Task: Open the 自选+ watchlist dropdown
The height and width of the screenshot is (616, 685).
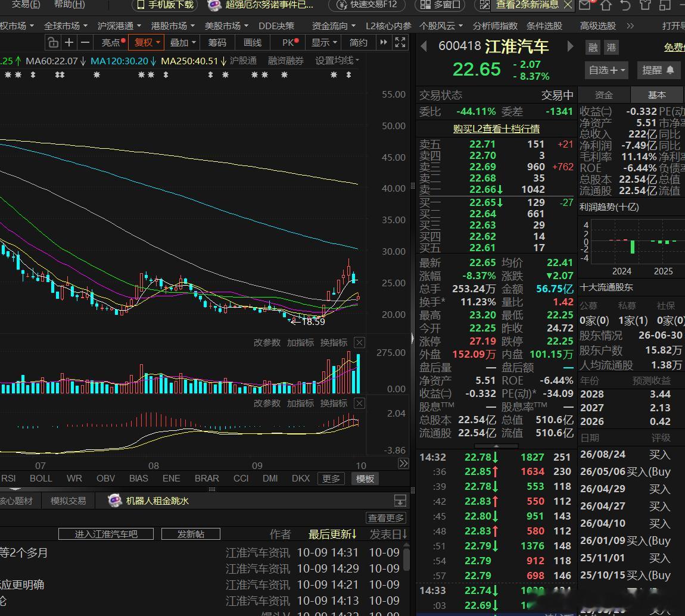Action: click(x=606, y=70)
